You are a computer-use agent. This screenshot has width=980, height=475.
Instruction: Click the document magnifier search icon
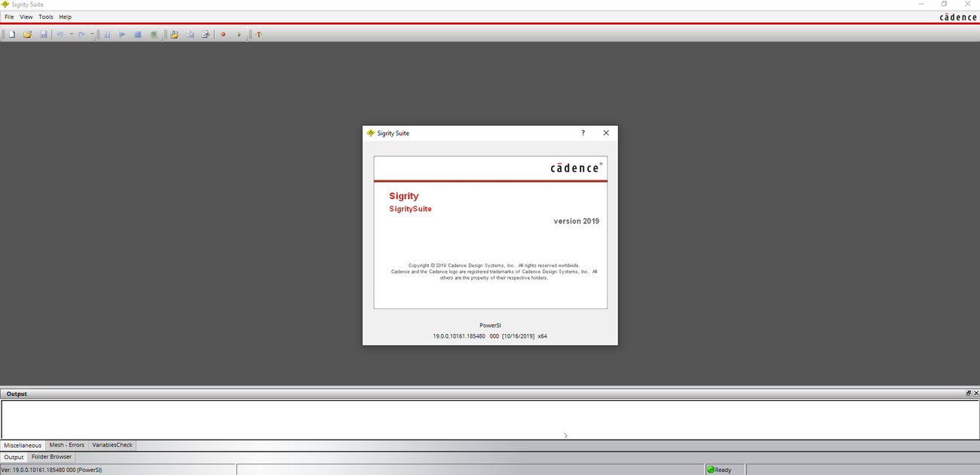point(205,35)
